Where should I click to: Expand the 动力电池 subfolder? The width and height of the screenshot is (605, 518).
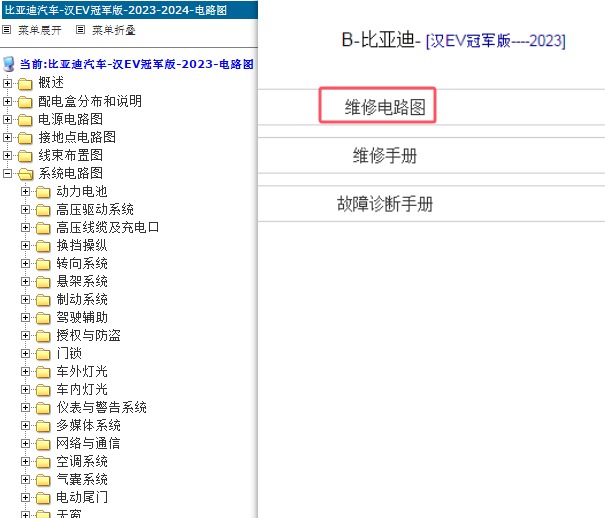[25, 191]
